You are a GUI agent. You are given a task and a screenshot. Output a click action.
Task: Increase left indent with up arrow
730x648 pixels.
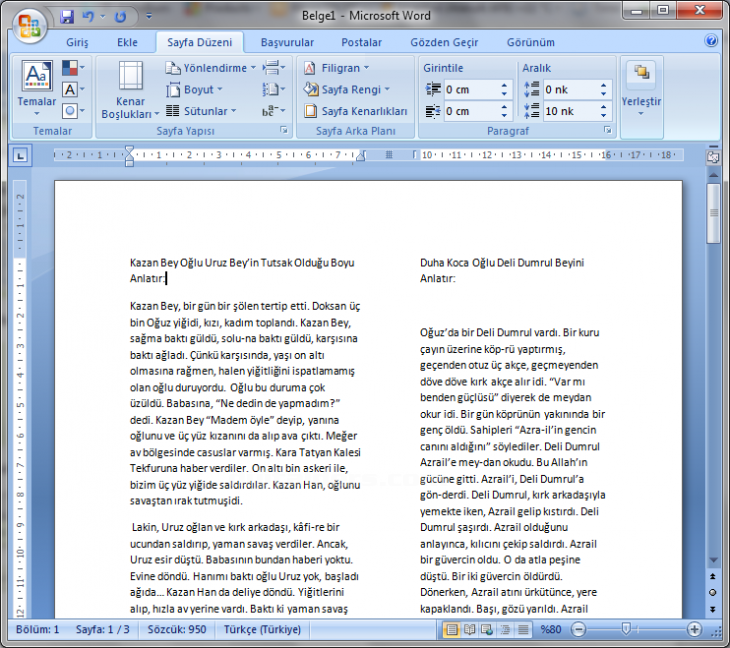[x=504, y=85]
